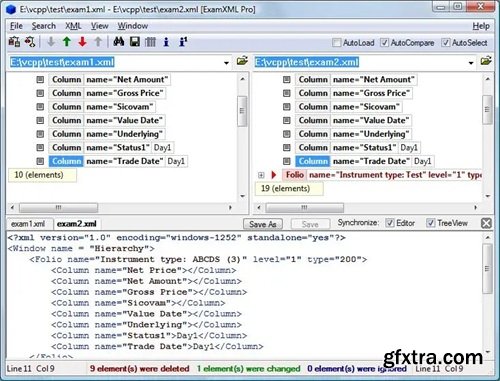Toggle the AutoSelect checkbox
The height and width of the screenshot is (381, 500).
pyautogui.click(x=445, y=43)
